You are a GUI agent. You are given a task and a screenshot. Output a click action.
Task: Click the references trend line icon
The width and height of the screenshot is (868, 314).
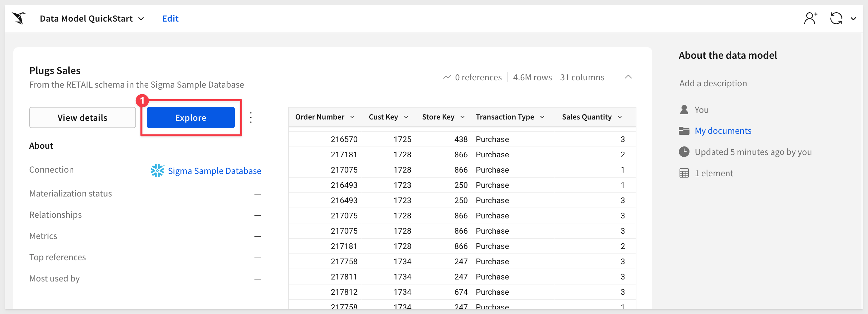[x=447, y=77]
